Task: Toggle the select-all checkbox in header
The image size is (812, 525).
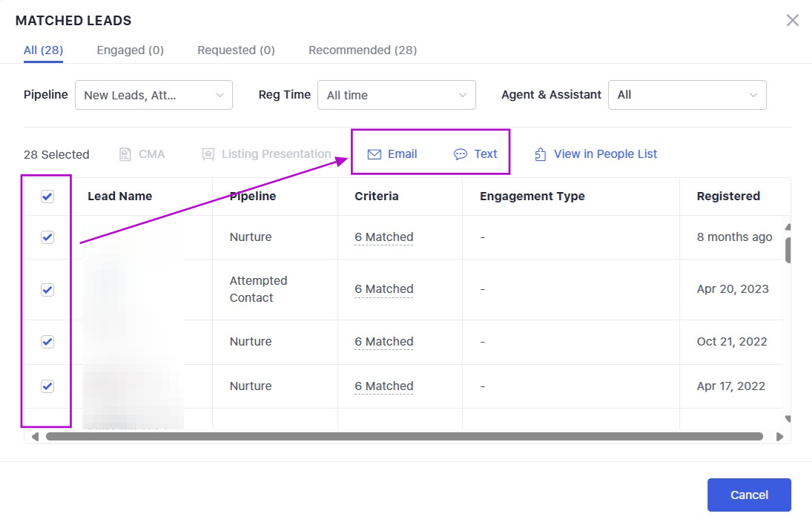Action: point(47,197)
